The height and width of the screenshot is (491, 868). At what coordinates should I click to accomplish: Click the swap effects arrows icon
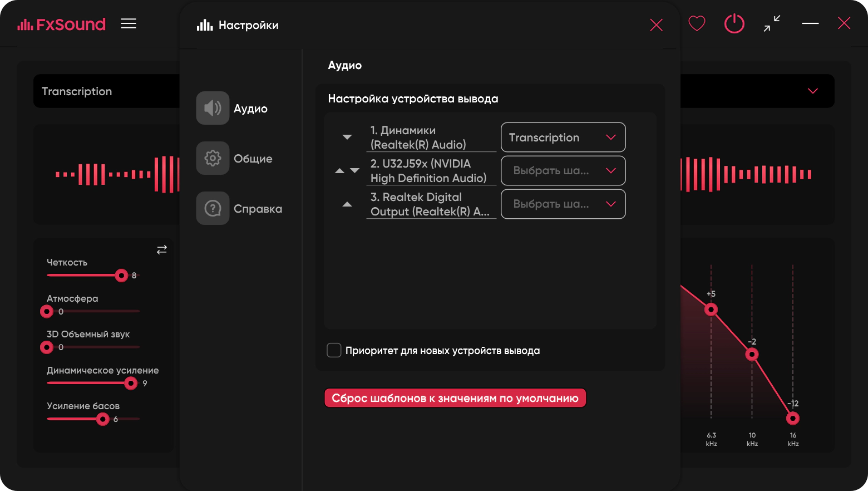click(x=162, y=250)
